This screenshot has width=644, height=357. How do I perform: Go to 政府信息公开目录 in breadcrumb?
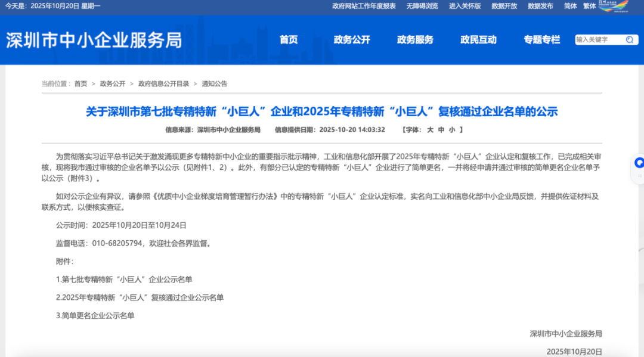pos(163,84)
